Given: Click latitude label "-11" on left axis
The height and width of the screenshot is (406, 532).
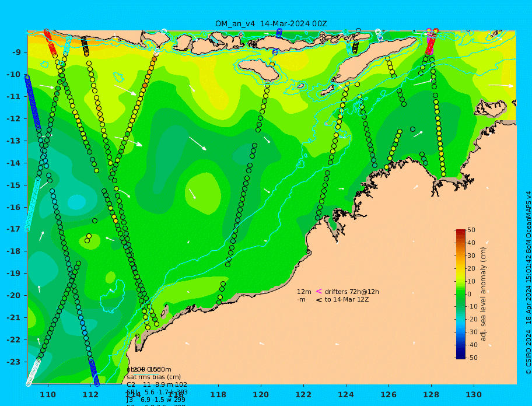Looking at the screenshot, I should click(x=13, y=97).
